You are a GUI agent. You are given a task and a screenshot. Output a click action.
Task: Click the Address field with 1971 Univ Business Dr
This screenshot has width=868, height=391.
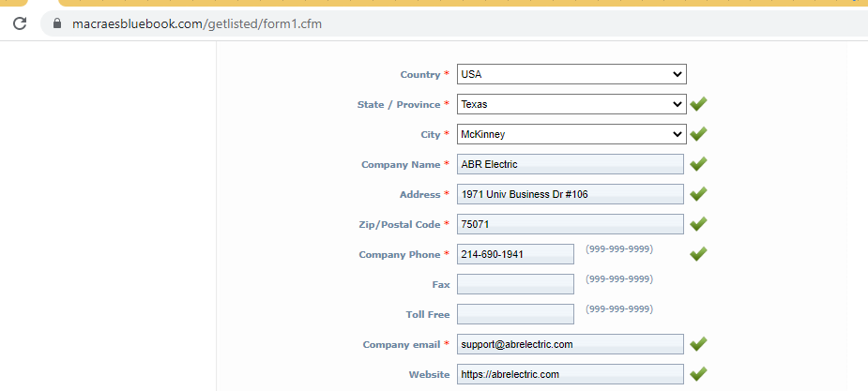[x=571, y=194]
